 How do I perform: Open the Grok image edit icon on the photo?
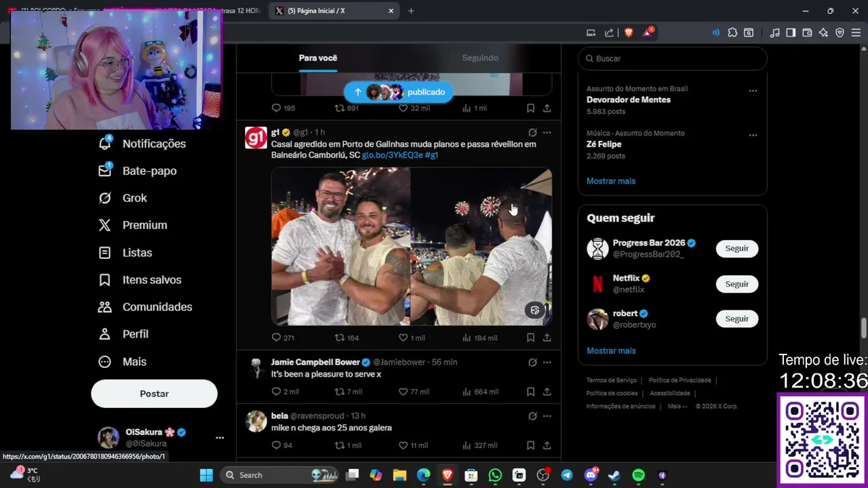coord(535,310)
